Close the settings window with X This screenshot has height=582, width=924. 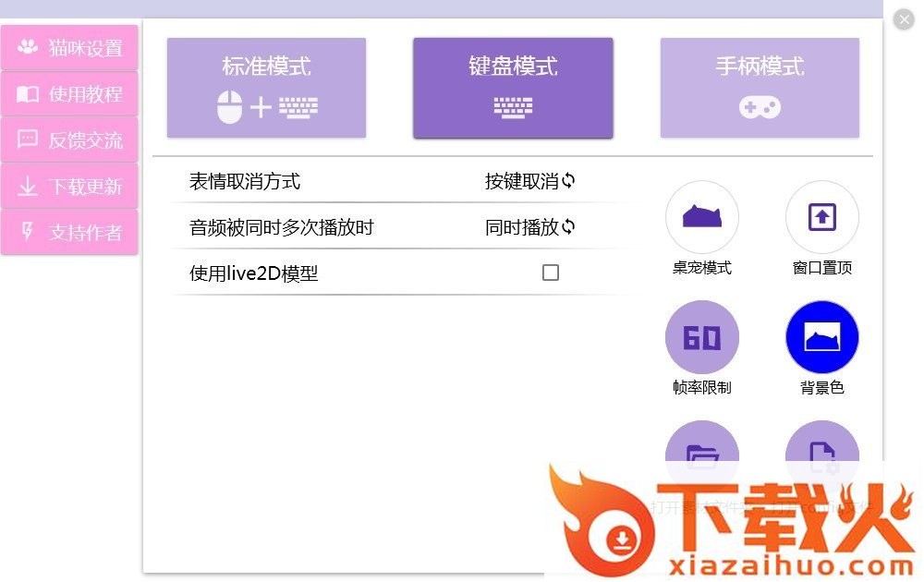click(904, 19)
